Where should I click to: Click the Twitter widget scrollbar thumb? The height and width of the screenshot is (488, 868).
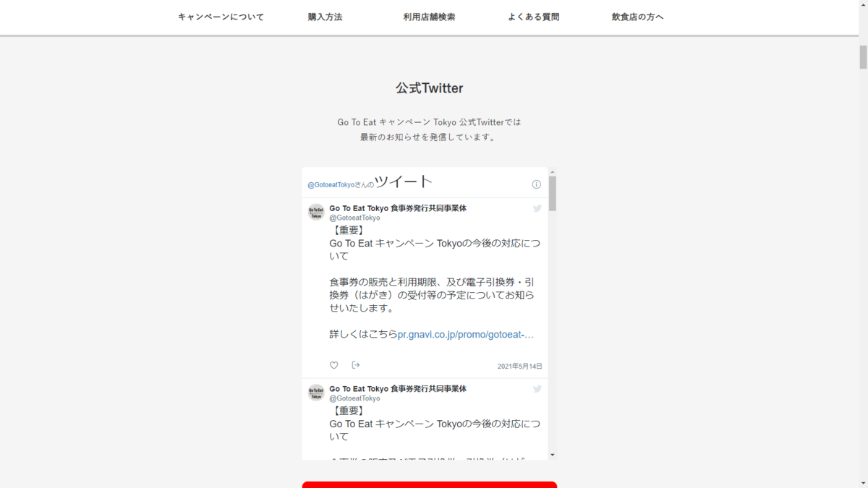pos(553,193)
